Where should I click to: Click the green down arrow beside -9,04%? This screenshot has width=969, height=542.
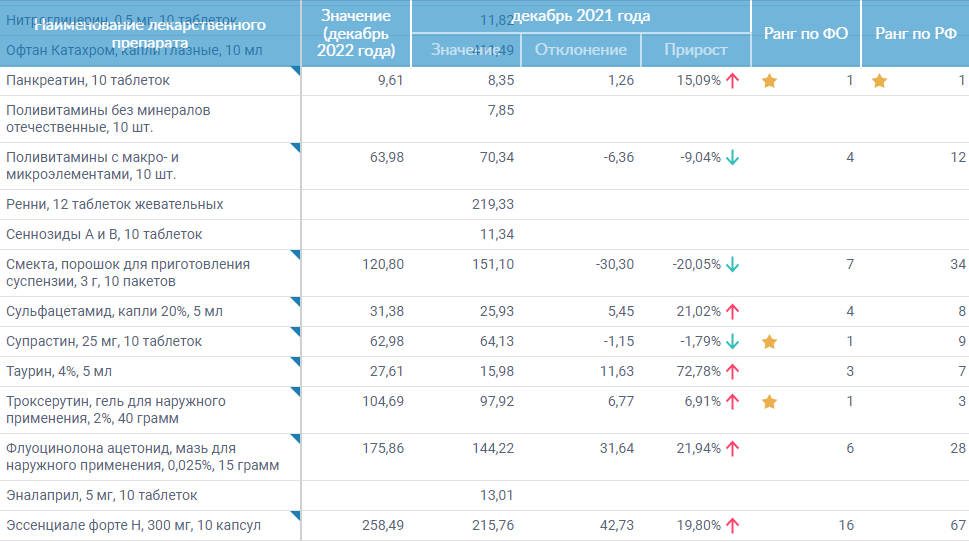[x=732, y=157]
